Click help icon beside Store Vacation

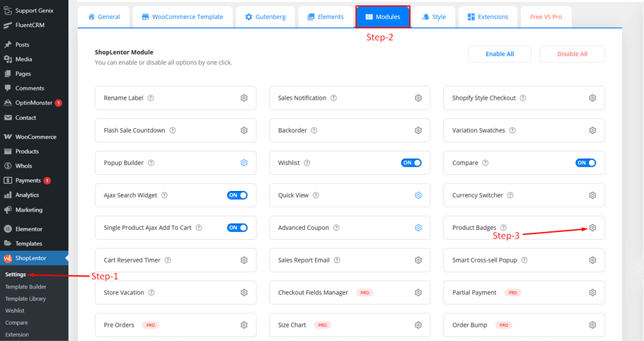pyautogui.click(x=151, y=293)
